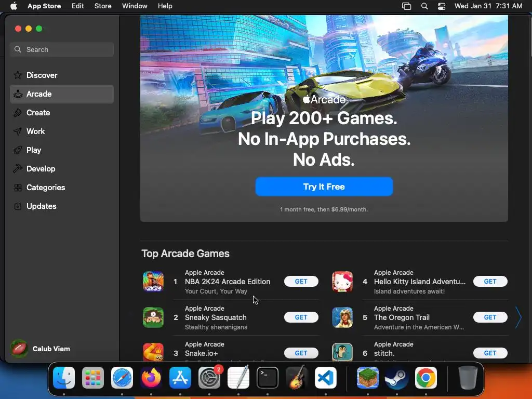This screenshot has width=532, height=399.
Task: Open the Apple menu
Action: pos(14,6)
